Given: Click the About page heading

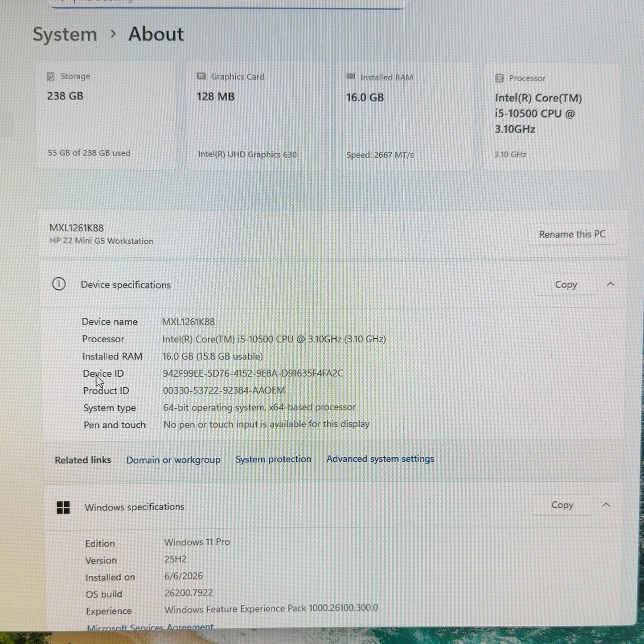Looking at the screenshot, I should (156, 34).
